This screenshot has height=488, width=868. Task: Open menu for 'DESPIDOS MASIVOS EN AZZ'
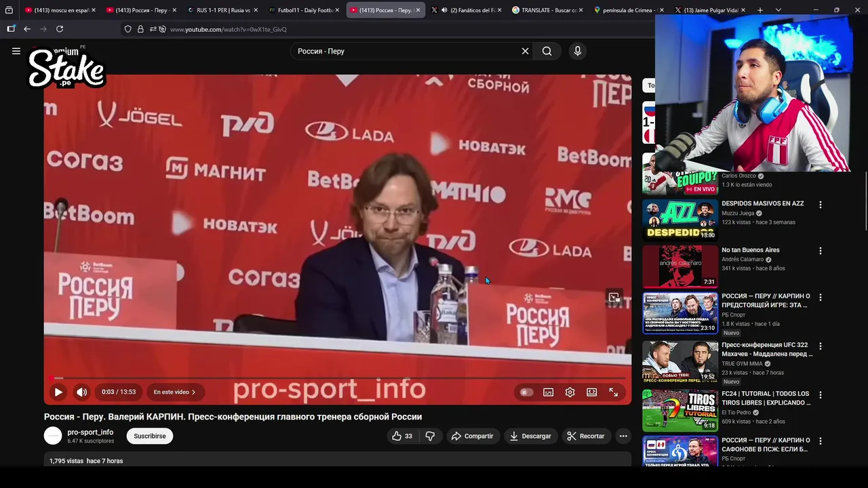(x=820, y=205)
